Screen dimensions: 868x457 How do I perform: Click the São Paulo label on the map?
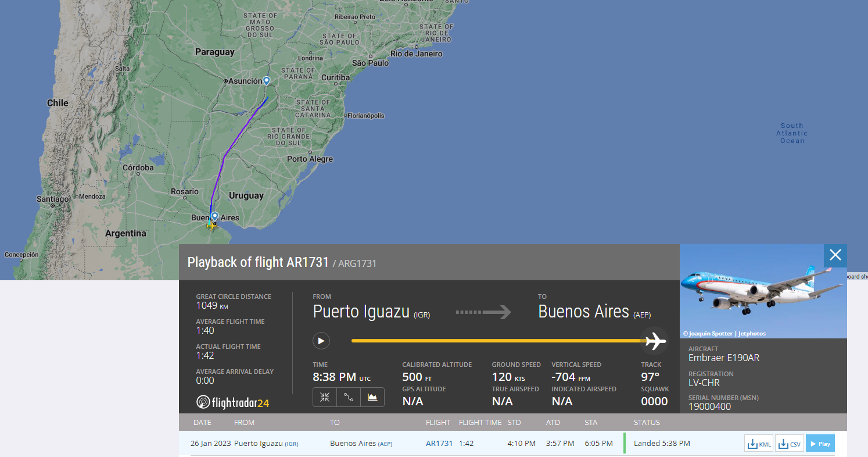[370, 63]
